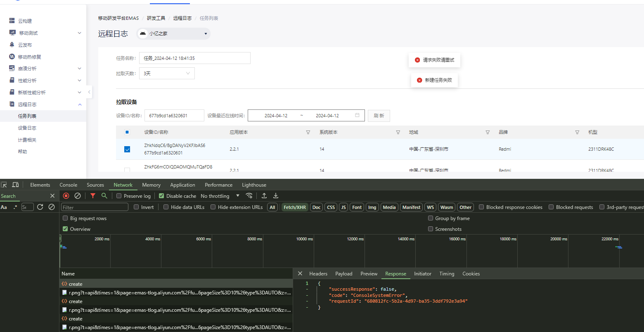Screen dimensions: 644x332
Task: Uncheck the Overview checkbox
Action: [65, 229]
